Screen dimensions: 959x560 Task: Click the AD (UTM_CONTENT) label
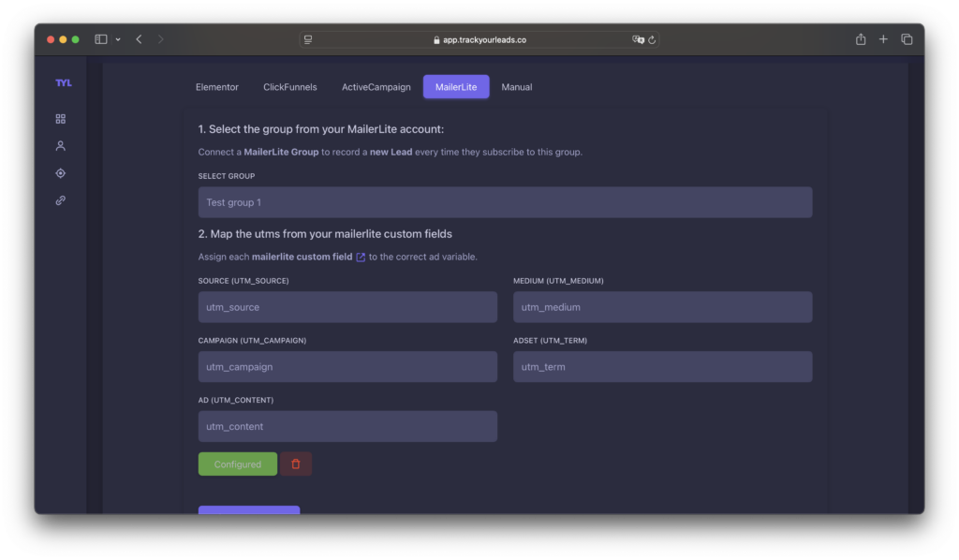[x=235, y=400]
